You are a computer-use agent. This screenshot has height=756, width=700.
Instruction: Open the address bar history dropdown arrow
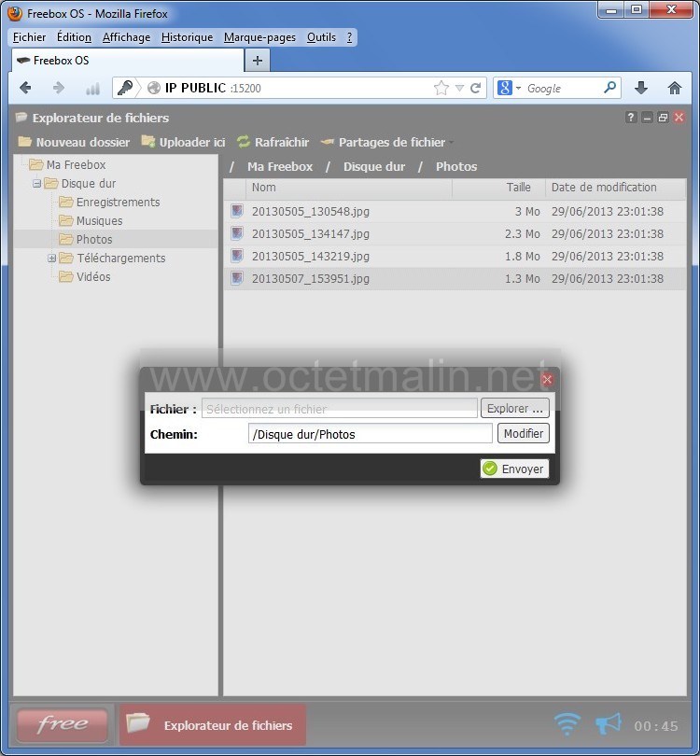[x=459, y=89]
